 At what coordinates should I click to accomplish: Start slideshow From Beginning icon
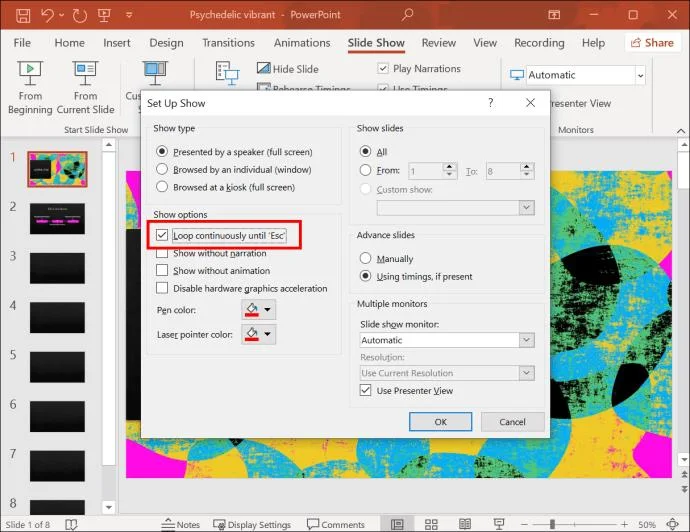(x=29, y=73)
